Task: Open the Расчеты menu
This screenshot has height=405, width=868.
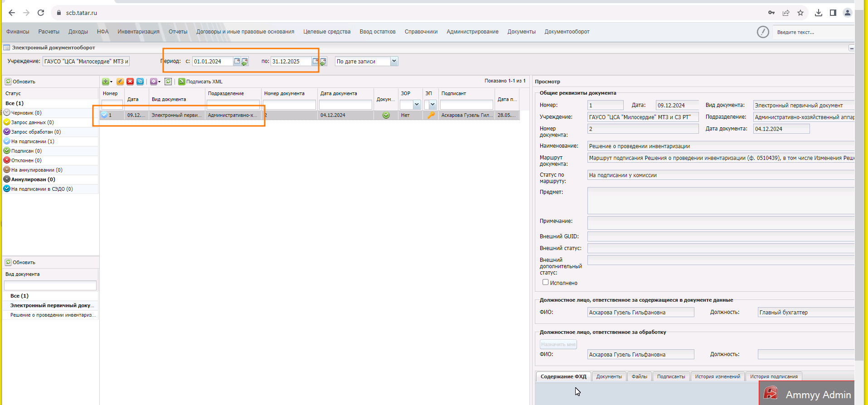Action: (49, 32)
